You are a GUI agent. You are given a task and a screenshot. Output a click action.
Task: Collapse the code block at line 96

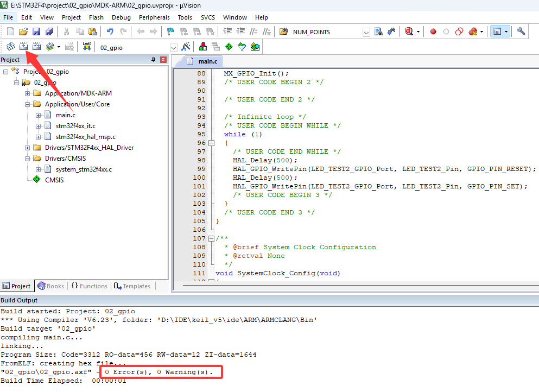pos(211,143)
